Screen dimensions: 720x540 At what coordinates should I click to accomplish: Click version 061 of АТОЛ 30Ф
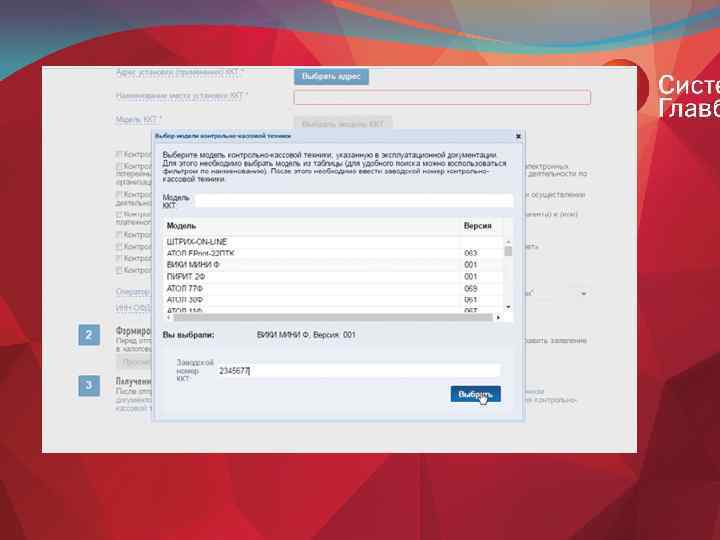[x=471, y=300]
